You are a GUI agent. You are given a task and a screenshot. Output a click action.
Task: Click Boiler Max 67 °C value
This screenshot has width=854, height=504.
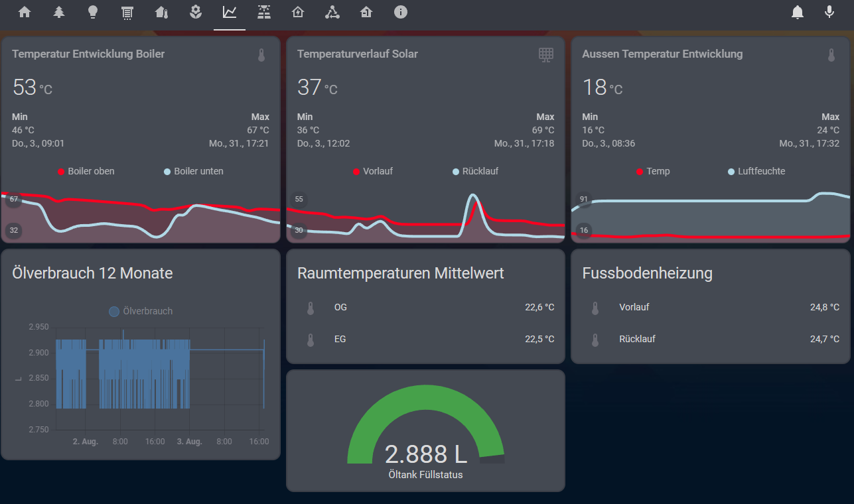[258, 130]
